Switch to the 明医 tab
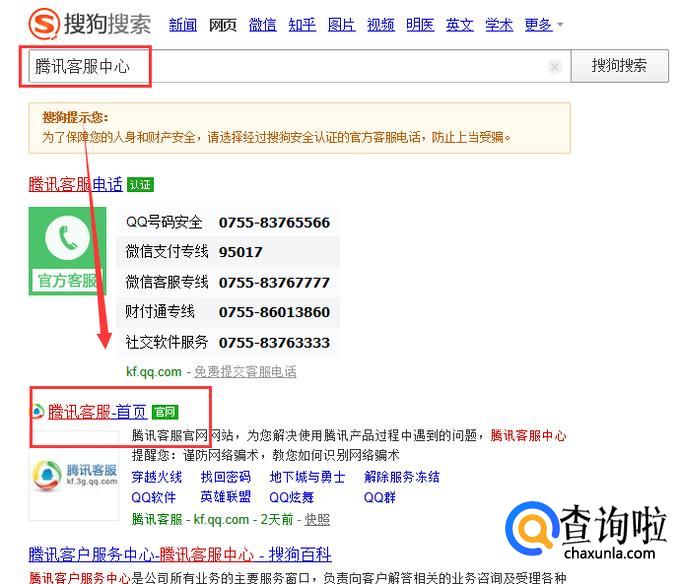Screen dimensions: 679x584 coord(420,25)
